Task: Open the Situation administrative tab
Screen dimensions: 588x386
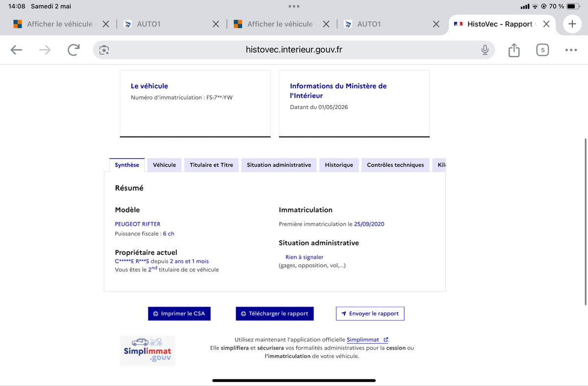Action: coord(279,165)
